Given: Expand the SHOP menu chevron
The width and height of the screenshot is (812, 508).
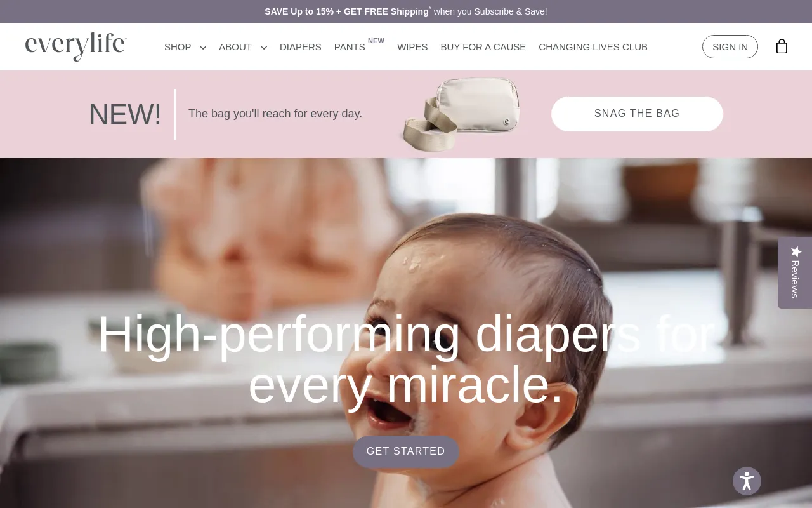Looking at the screenshot, I should coord(203,48).
